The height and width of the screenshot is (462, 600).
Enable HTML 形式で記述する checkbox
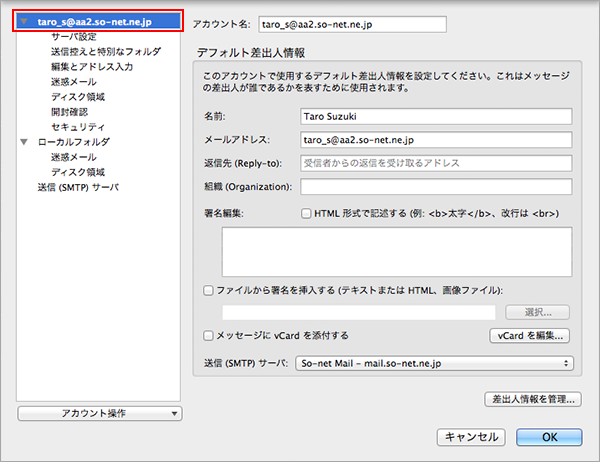(306, 214)
